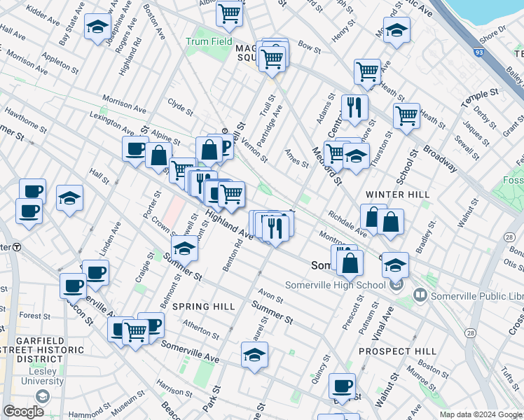Click the "WINTER HILL" neighborhood label
The image size is (524, 420).
(x=398, y=195)
